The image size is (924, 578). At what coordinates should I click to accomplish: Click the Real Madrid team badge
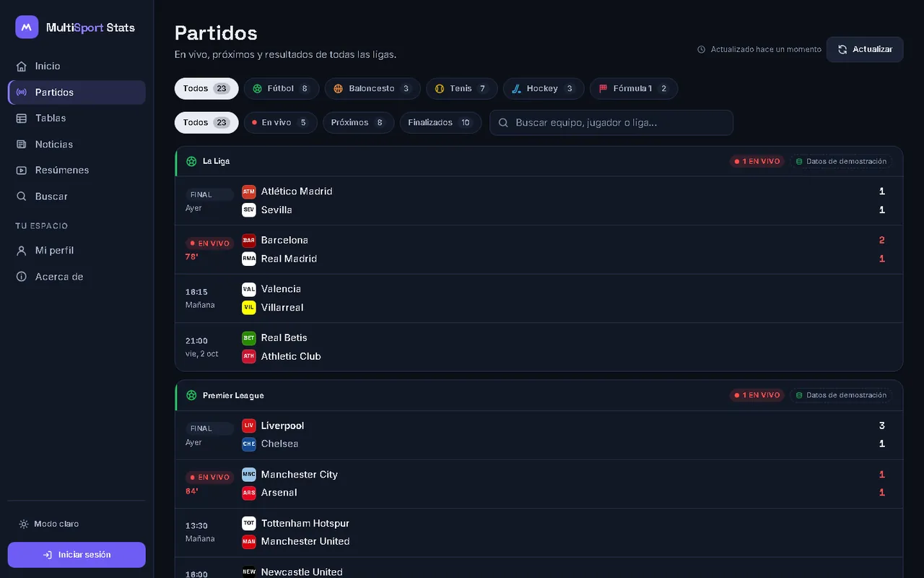(x=249, y=259)
